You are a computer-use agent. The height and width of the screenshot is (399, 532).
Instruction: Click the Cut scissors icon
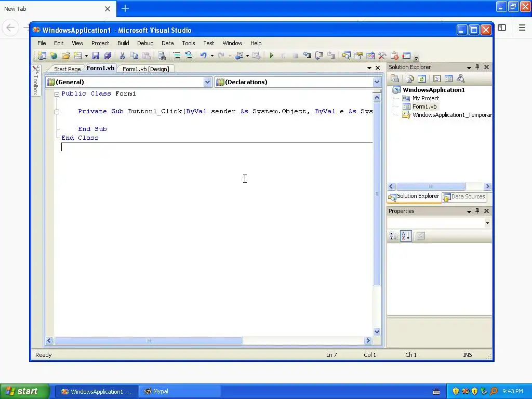tap(122, 56)
